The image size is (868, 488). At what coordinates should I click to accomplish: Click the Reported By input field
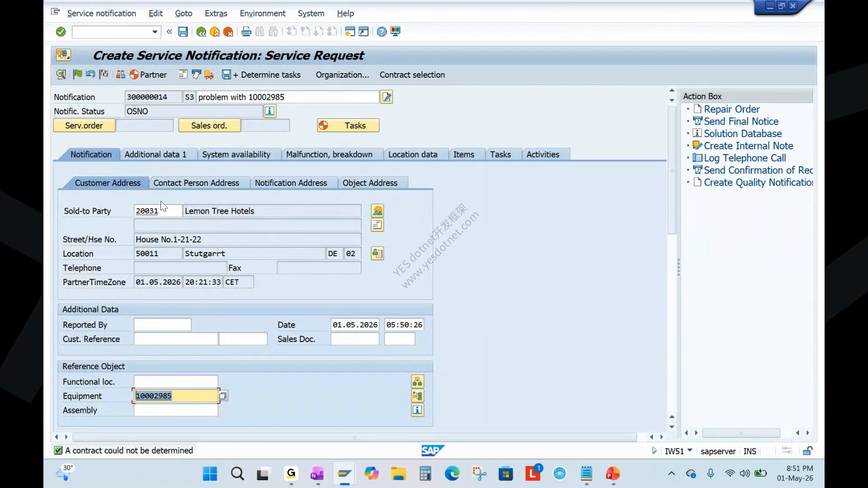coord(162,325)
